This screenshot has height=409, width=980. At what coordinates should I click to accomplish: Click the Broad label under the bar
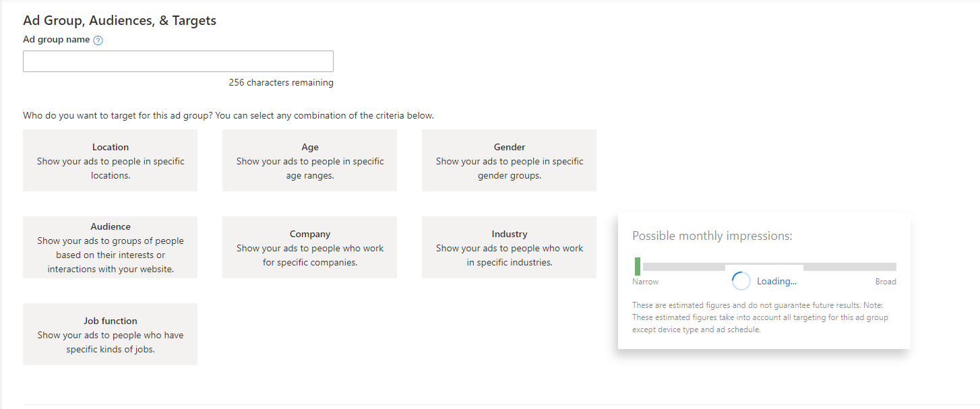886,282
